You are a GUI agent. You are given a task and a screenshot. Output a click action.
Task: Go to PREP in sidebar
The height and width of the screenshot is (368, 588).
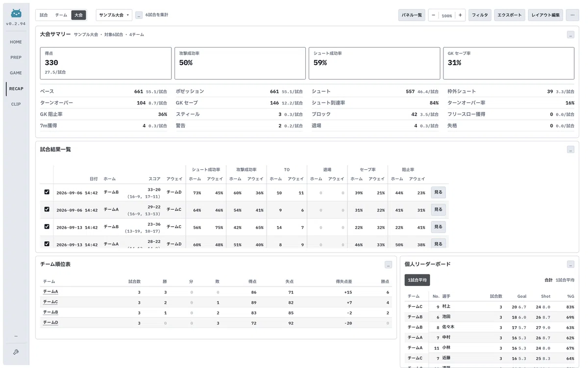[16, 57]
